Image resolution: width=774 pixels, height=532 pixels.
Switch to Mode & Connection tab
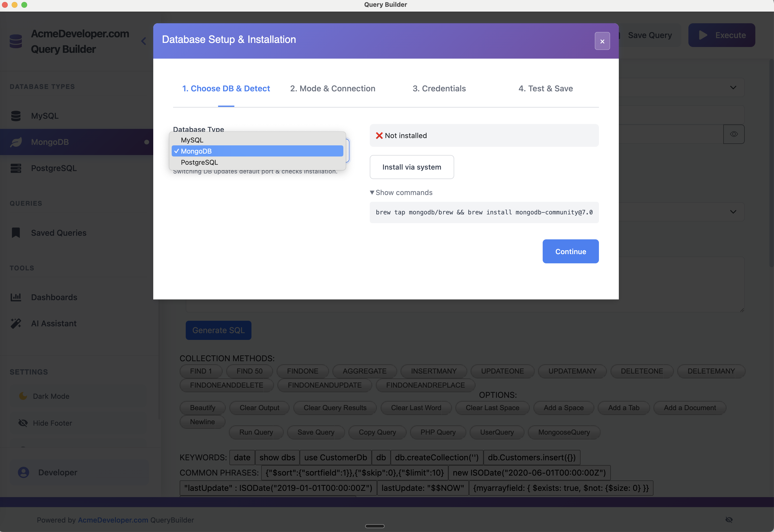coord(333,88)
